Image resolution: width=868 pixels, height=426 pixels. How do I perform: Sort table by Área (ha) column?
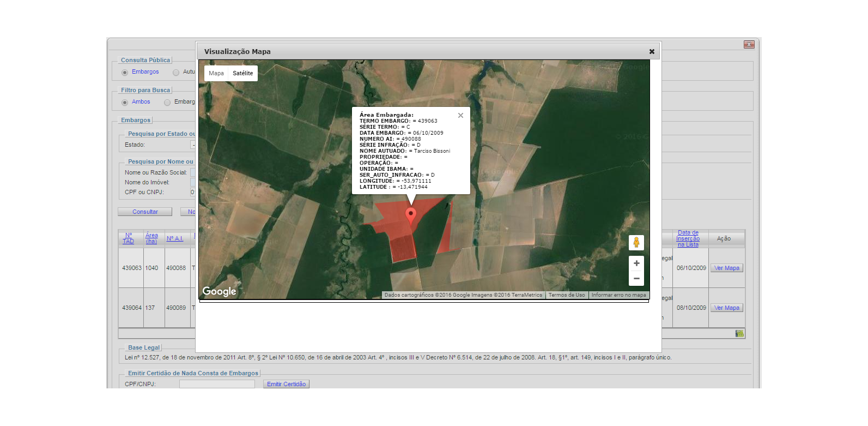click(x=151, y=238)
